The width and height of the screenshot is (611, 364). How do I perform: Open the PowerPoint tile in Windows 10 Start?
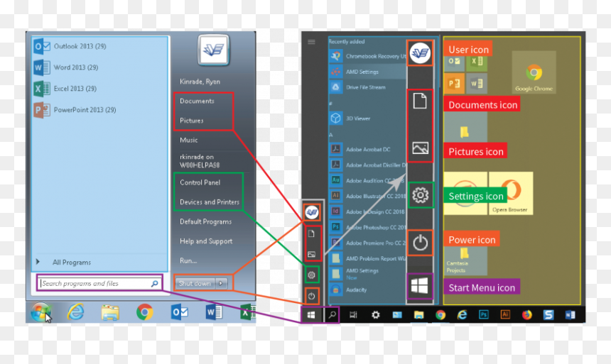454,83
